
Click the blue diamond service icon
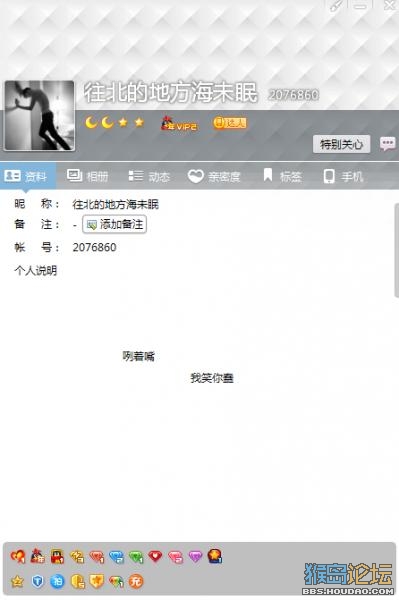click(x=117, y=557)
